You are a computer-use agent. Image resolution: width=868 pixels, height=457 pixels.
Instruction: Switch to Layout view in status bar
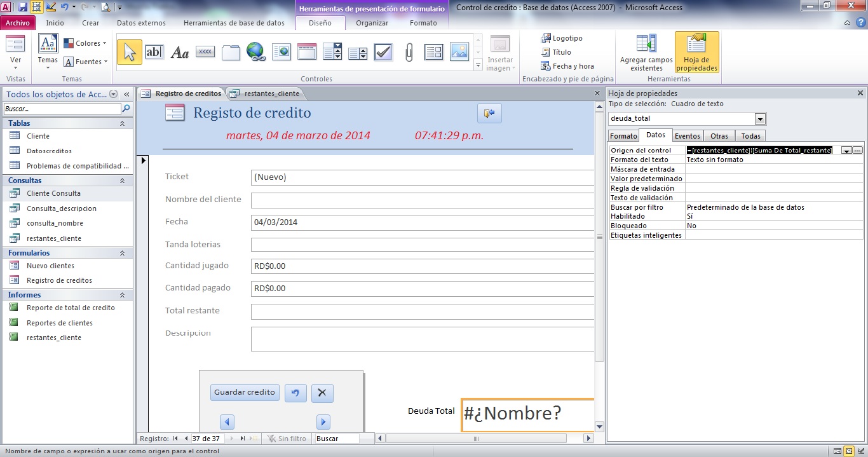click(x=849, y=451)
